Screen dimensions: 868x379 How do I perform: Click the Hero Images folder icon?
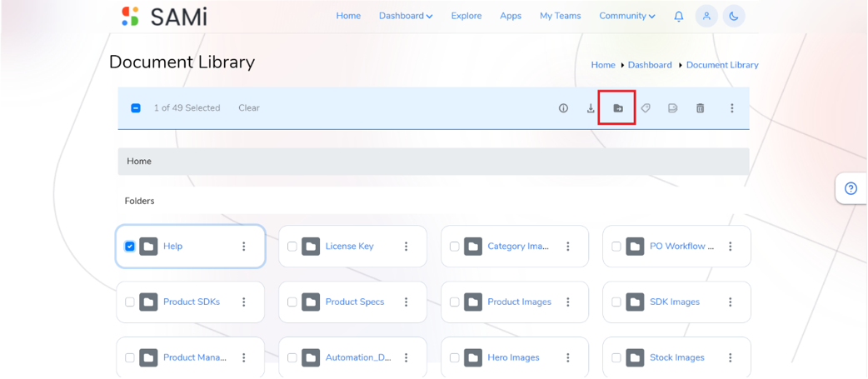473,357
